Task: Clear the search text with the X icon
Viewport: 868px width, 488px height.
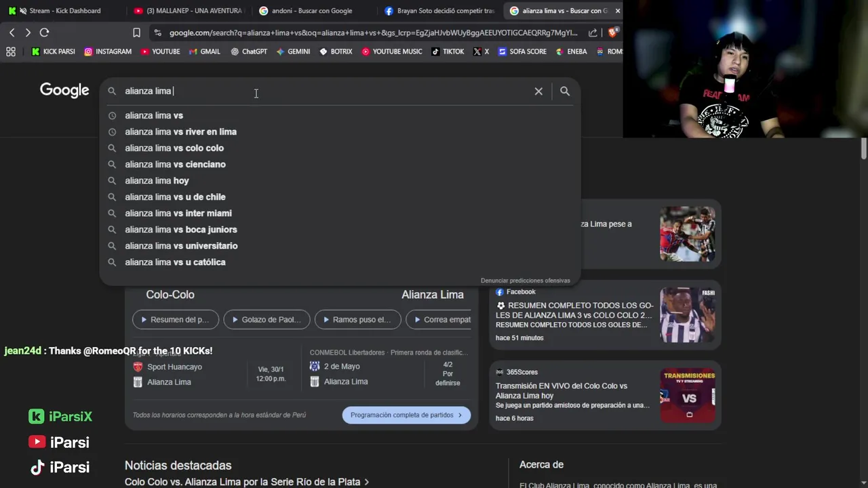Action: coord(538,91)
